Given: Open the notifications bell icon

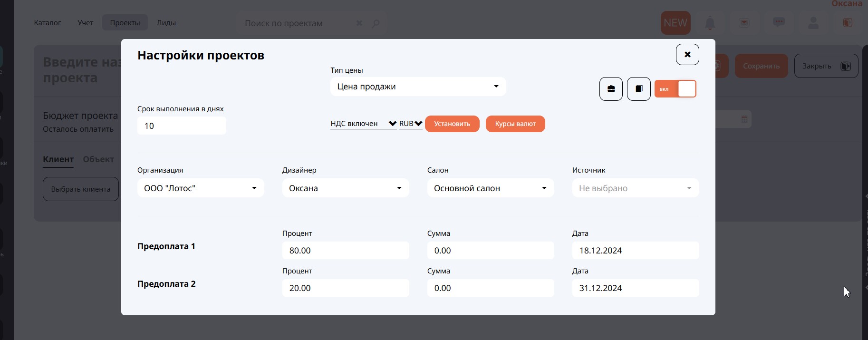Looking at the screenshot, I should coord(710,23).
